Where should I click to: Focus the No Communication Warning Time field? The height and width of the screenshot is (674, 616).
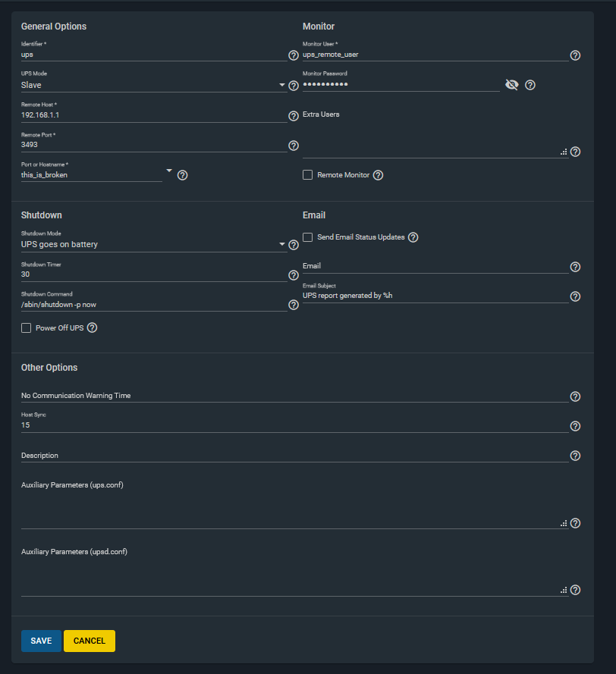coord(294,396)
